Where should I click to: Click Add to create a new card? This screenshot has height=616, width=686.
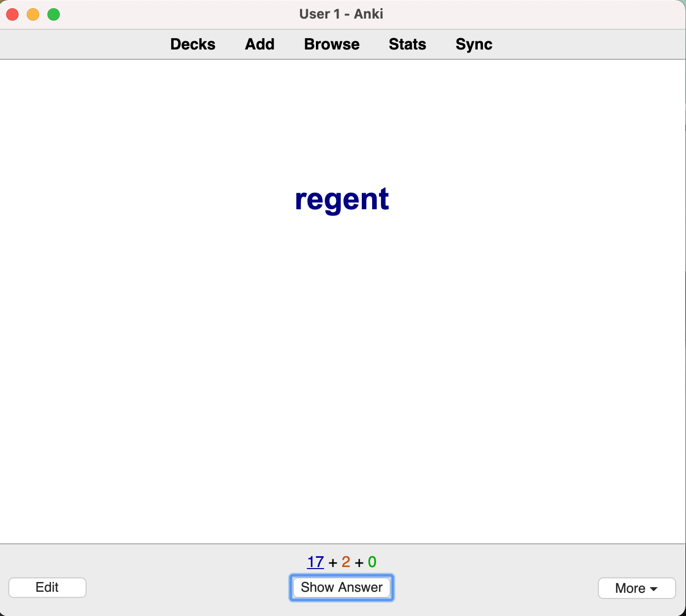260,44
